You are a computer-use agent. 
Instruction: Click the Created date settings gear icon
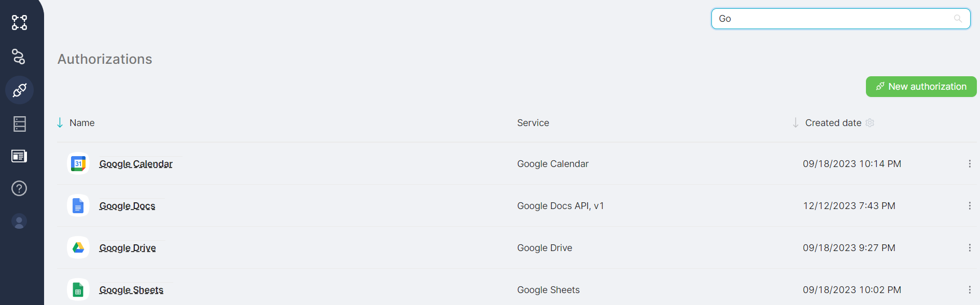[870, 123]
